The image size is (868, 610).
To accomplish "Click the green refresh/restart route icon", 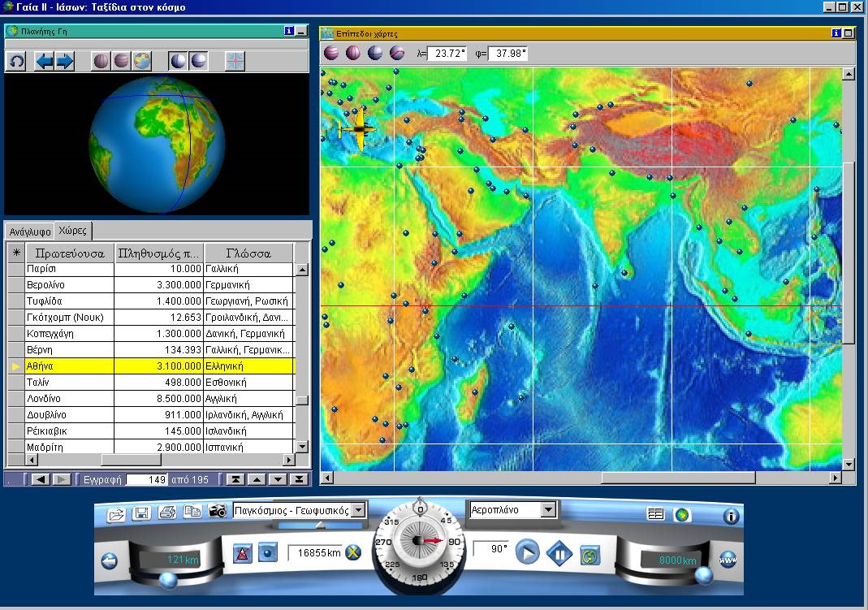I will click(x=590, y=556).
